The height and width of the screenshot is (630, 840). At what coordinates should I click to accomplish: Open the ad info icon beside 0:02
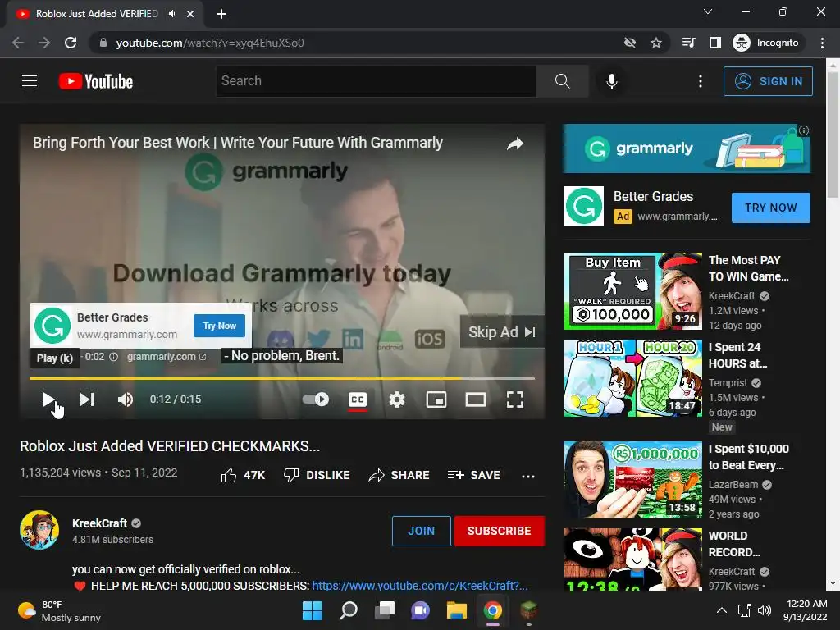[x=113, y=357]
